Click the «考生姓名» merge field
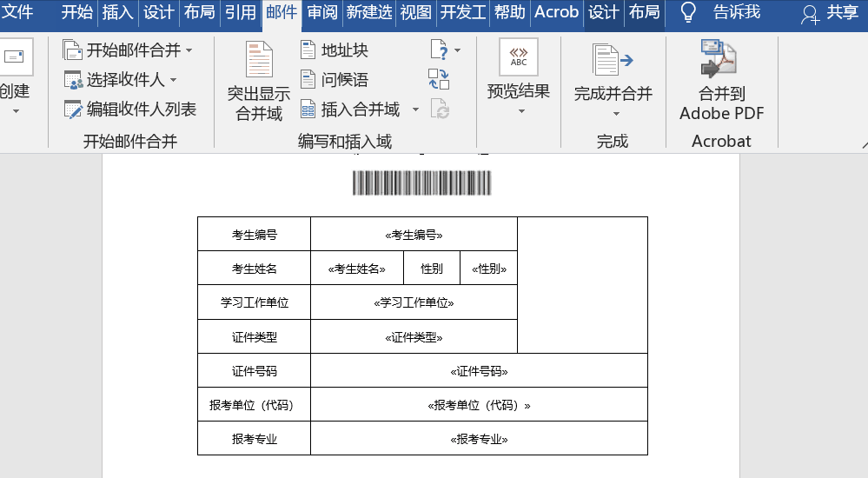The width and height of the screenshot is (868, 478). (357, 269)
